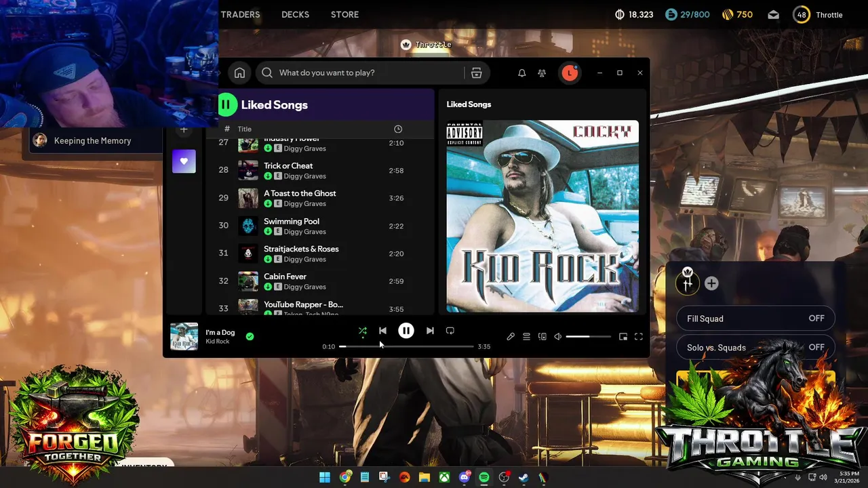868x488 pixels.
Task: Open Spotify notifications bell
Action: tap(521, 73)
